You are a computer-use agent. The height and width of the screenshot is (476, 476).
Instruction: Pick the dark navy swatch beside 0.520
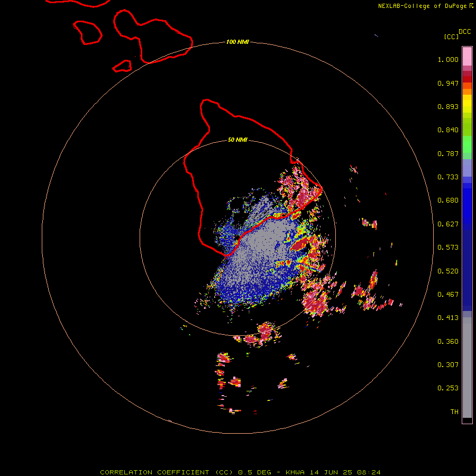[467, 267]
